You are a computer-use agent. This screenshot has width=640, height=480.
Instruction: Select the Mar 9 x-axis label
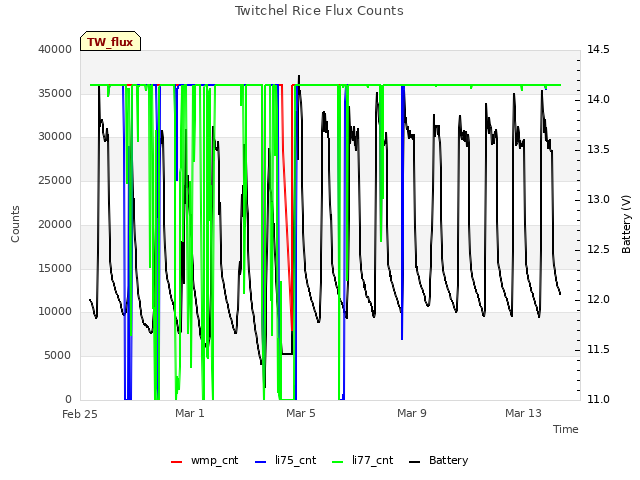pos(412,413)
